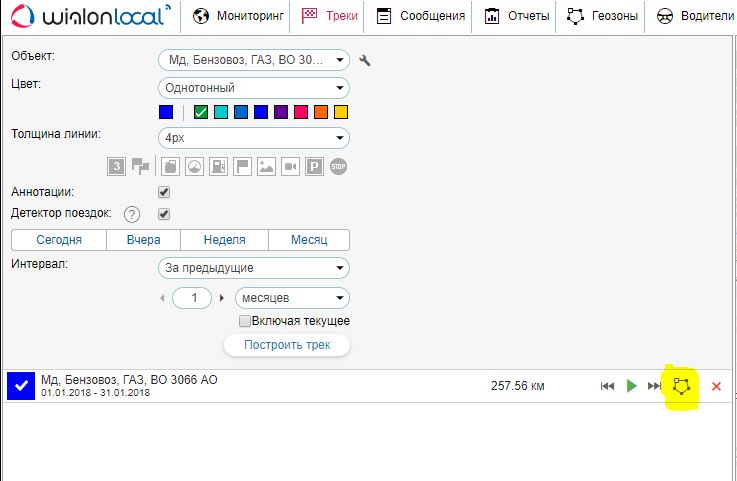Toggle the video camera marker icon
737x481 pixels.
point(290,166)
